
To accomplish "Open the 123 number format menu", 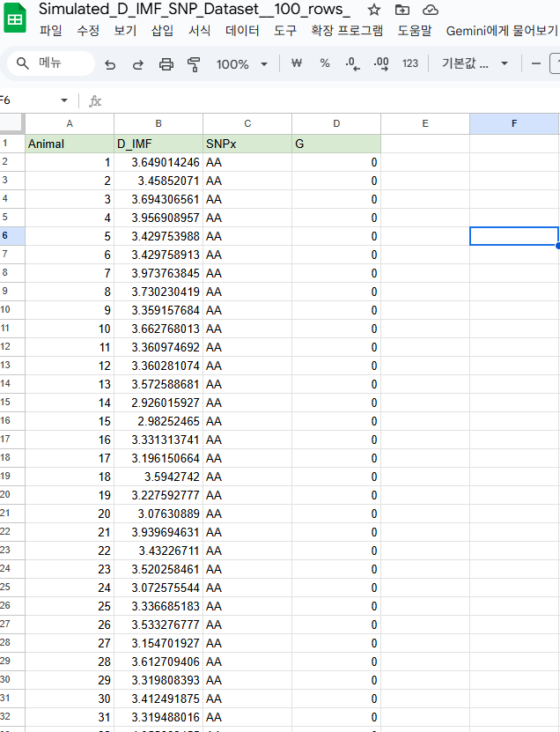I will coord(409,63).
